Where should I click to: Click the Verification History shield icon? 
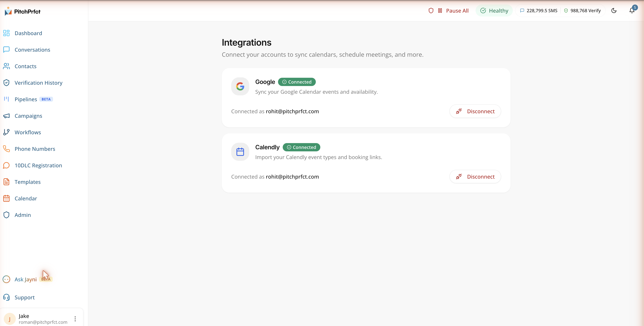point(7,83)
